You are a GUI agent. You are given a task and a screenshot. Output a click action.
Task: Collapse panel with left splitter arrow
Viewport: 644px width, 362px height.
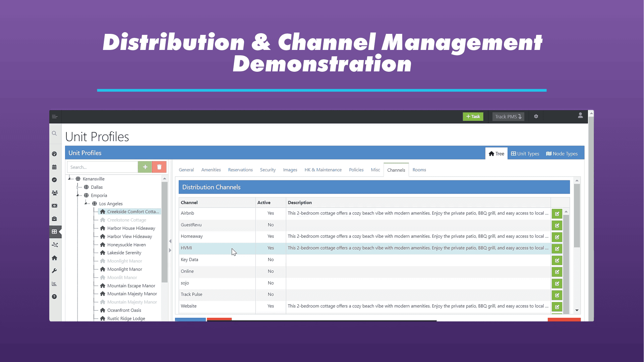point(170,241)
